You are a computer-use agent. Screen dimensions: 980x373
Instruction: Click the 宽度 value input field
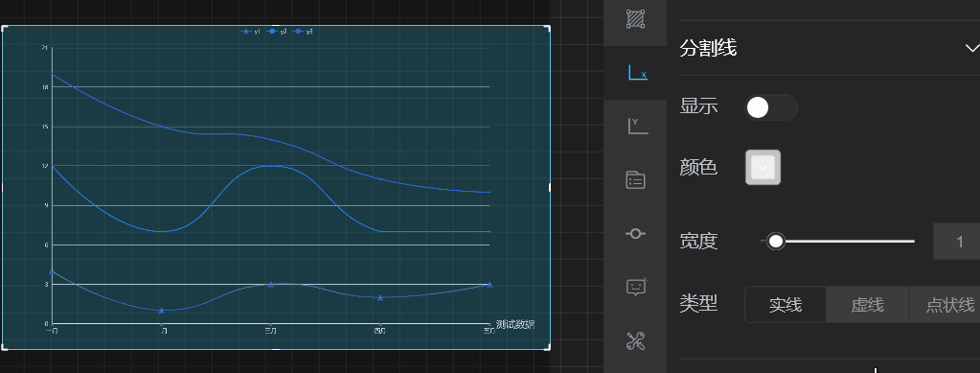956,241
